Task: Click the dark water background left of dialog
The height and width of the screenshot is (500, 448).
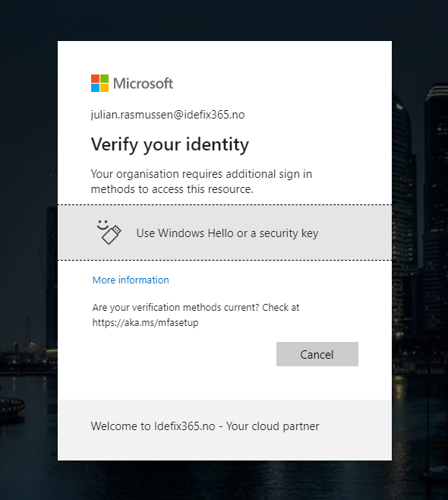Action: point(29,431)
